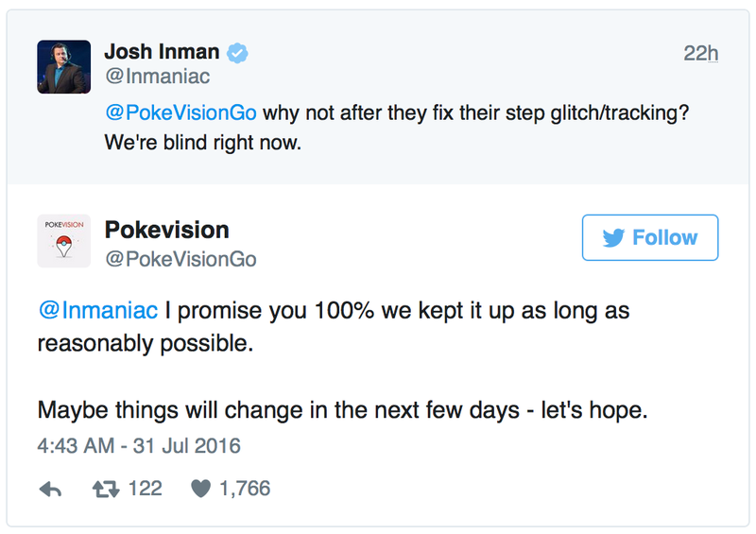Like the tweet with heart icon
756x534 pixels.
pos(201,489)
